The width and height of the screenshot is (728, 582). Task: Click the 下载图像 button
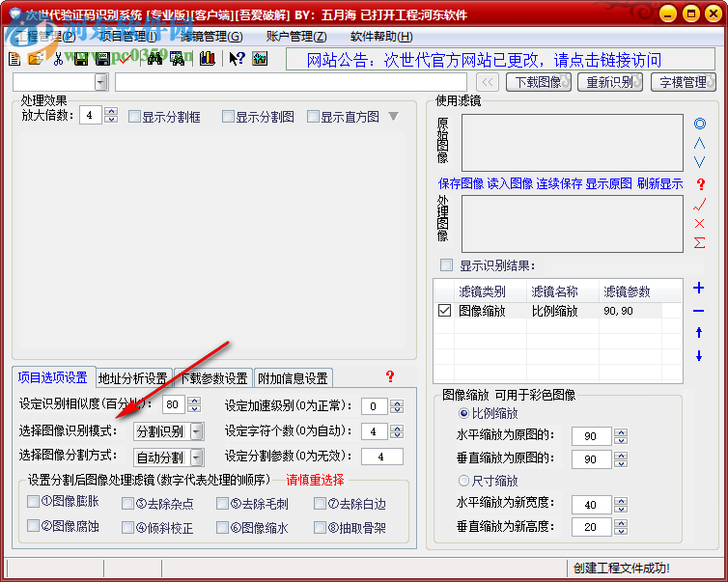point(539,82)
